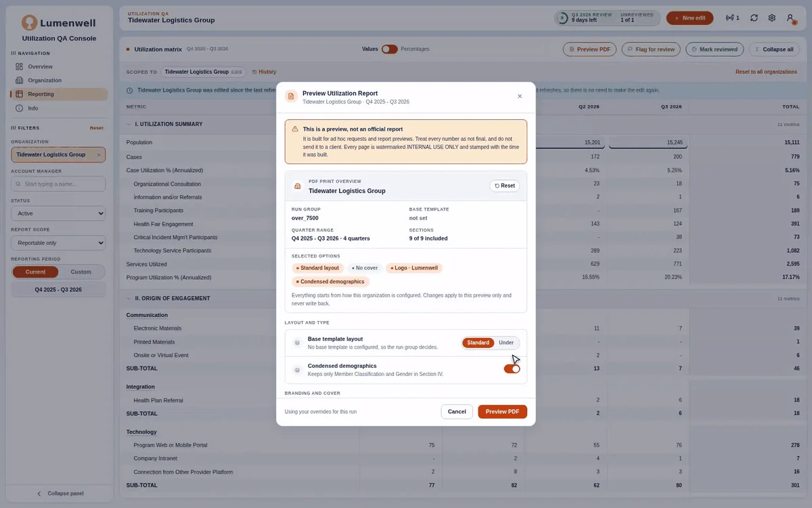Screen dimensions: 812x508
Task: Open the settings gear icon
Action: point(771,18)
